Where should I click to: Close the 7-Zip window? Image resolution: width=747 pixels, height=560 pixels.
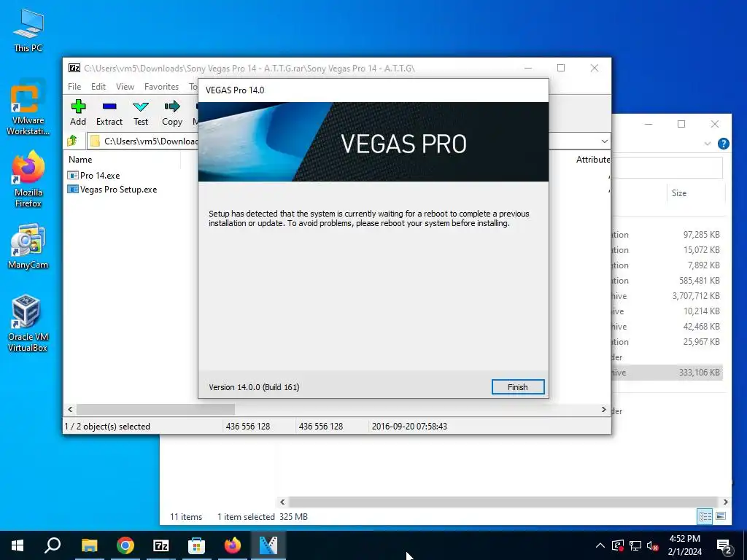click(x=594, y=68)
